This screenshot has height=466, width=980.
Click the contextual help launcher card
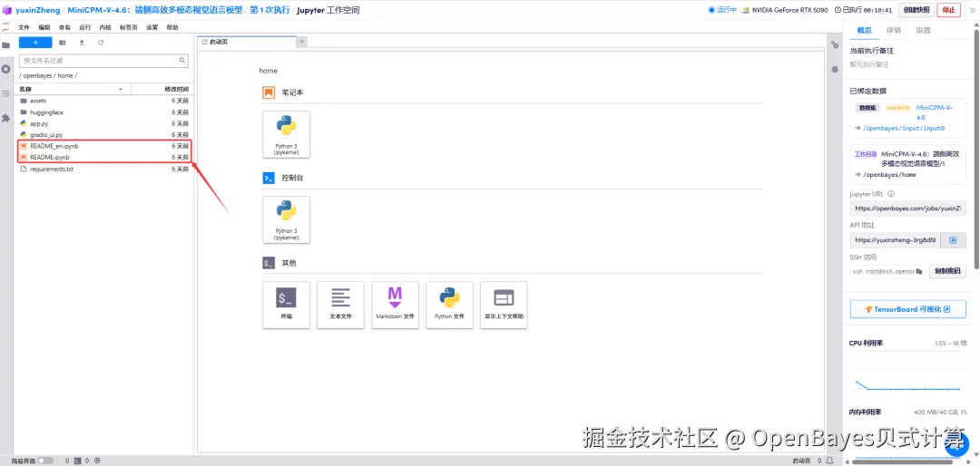point(504,305)
